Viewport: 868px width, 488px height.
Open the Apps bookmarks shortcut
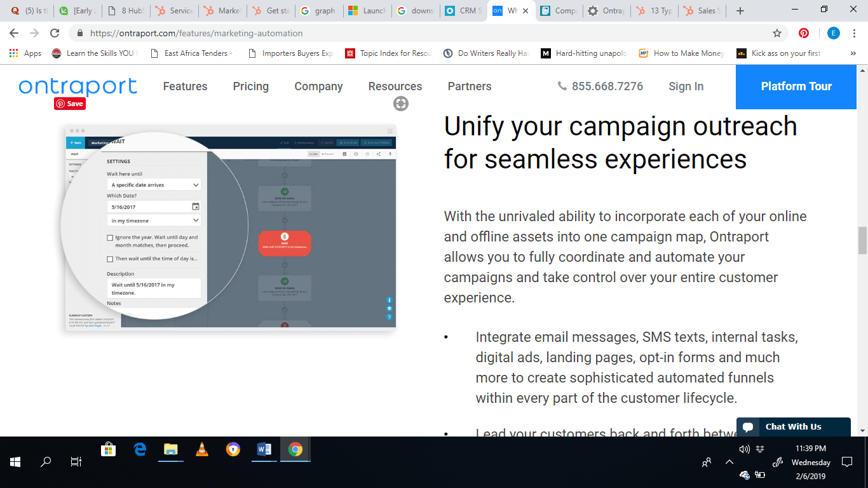(x=25, y=53)
